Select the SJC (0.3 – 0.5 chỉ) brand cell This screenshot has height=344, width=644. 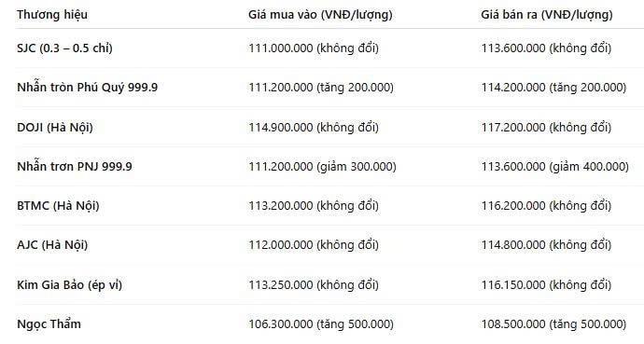pos(64,48)
